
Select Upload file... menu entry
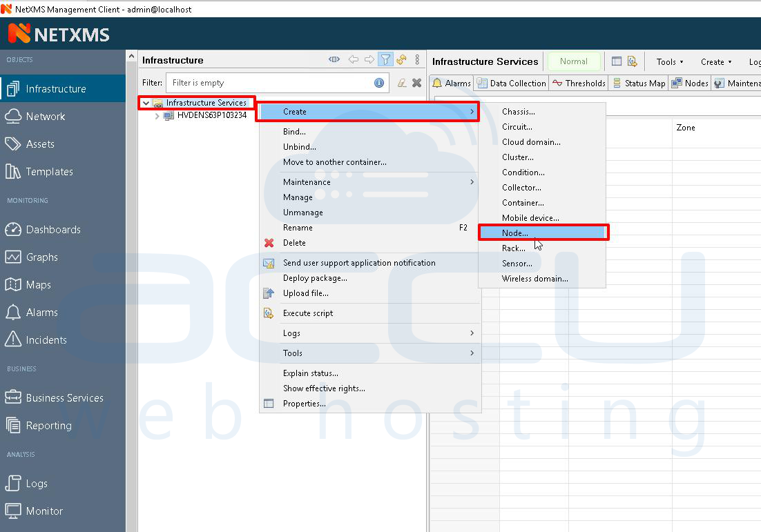click(x=370, y=293)
